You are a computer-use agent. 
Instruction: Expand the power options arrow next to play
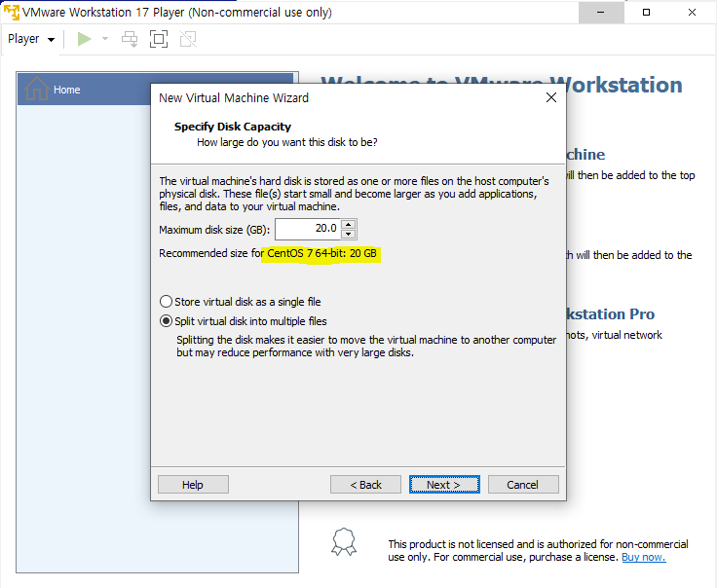click(105, 39)
